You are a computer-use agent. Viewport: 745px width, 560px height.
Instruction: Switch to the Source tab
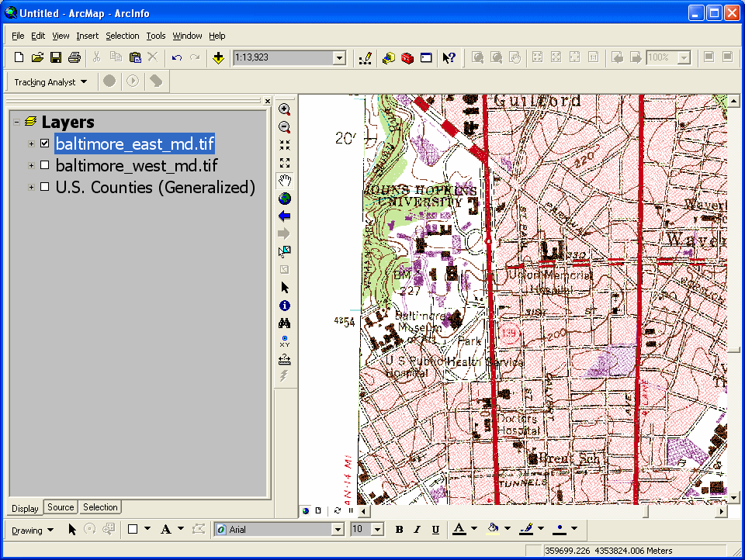point(61,507)
